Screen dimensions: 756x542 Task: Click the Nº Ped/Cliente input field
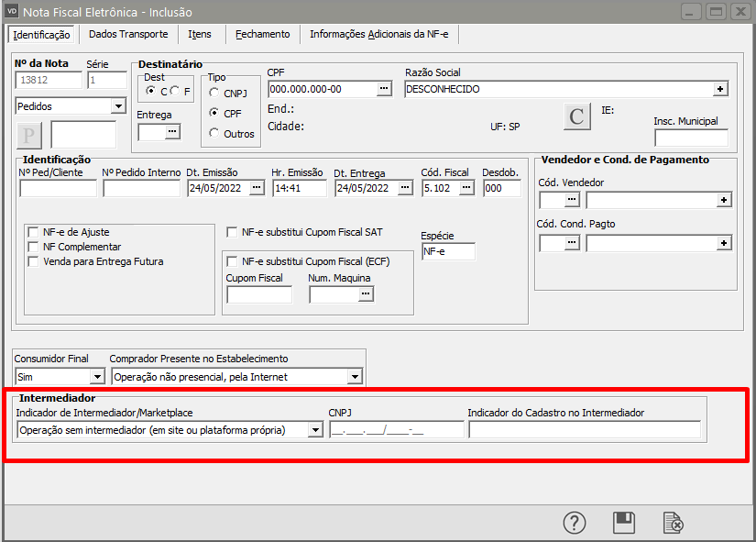tap(58, 188)
